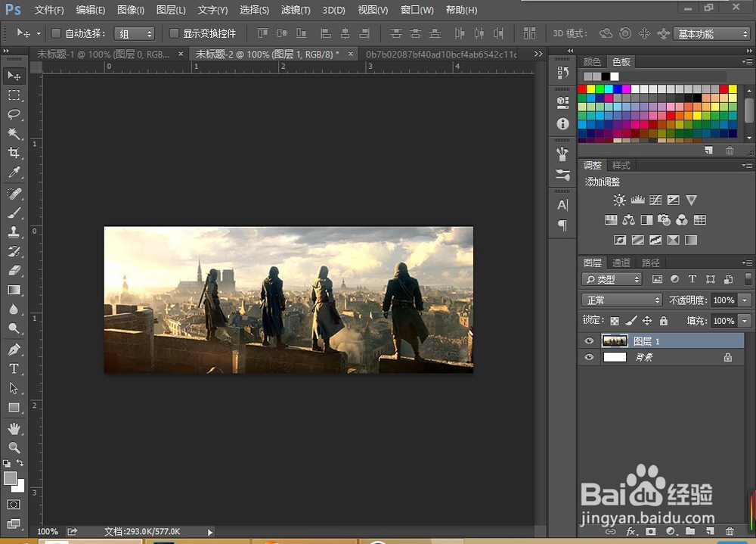Toggle the layer filter switch
Viewport: 756px width, 544px height.
click(x=748, y=278)
